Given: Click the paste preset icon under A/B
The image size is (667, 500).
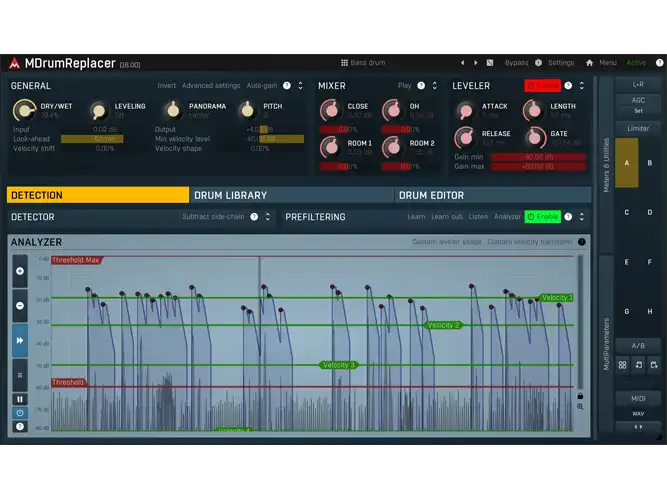Looking at the screenshot, I should (654, 365).
